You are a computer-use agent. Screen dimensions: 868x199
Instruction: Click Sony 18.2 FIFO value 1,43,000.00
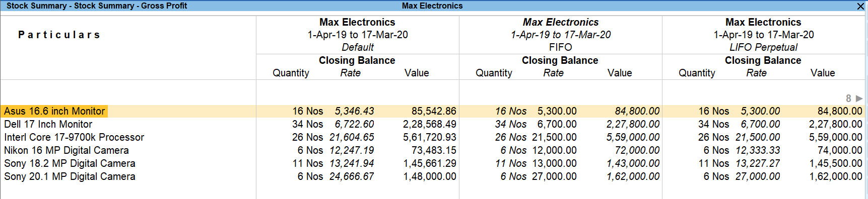[x=633, y=163]
